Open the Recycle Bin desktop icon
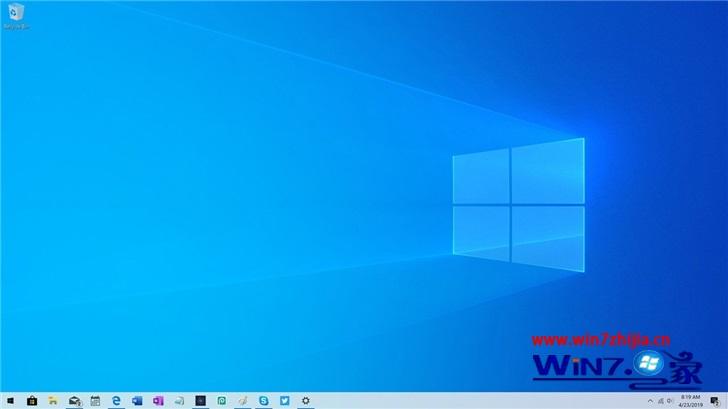Viewport: 728px width, 409px height. [x=16, y=16]
